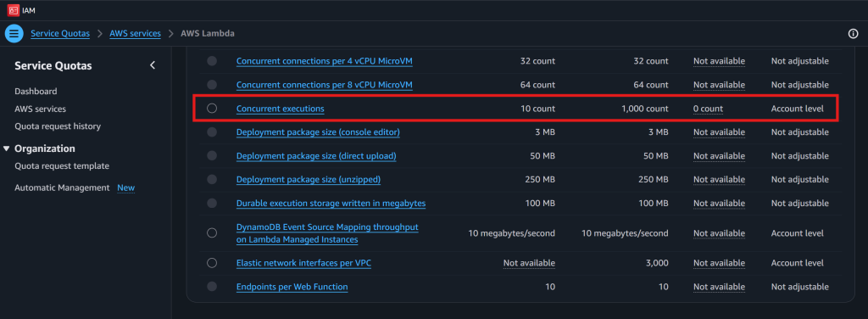Open Endpoints per Web Function quota

pyautogui.click(x=292, y=287)
